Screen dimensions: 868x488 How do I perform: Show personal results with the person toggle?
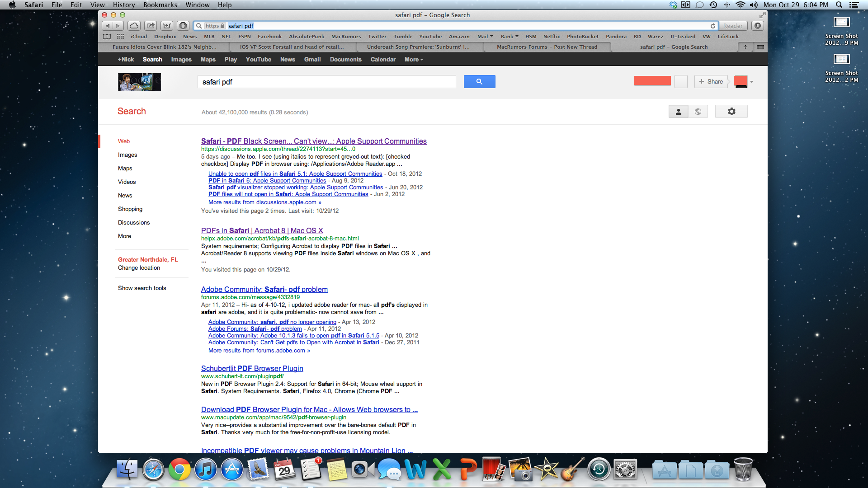coord(678,112)
